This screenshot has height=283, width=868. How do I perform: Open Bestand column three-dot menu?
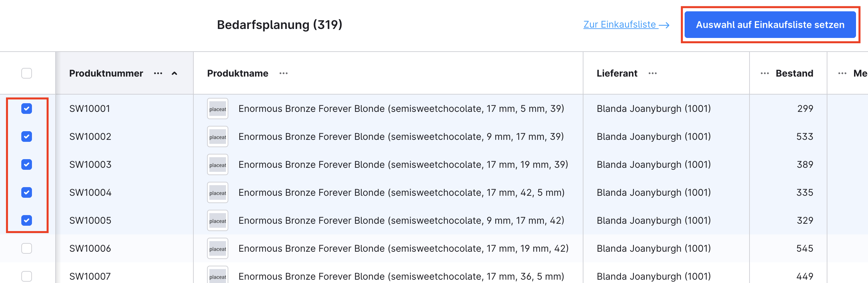(764, 74)
